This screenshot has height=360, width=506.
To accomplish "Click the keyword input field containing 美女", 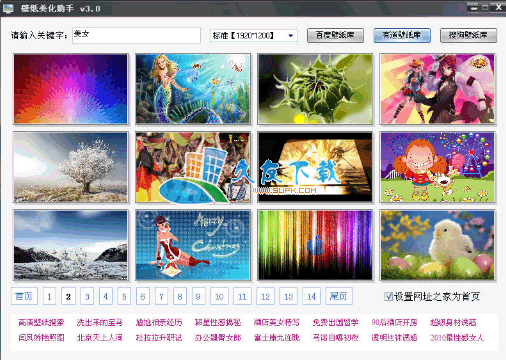I will (136, 35).
